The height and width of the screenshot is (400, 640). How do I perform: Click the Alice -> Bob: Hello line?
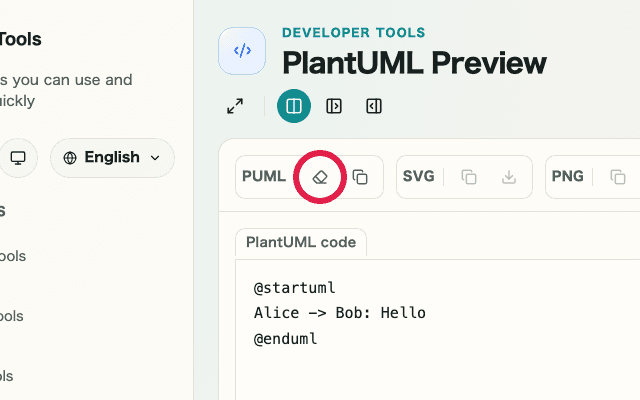click(x=340, y=313)
